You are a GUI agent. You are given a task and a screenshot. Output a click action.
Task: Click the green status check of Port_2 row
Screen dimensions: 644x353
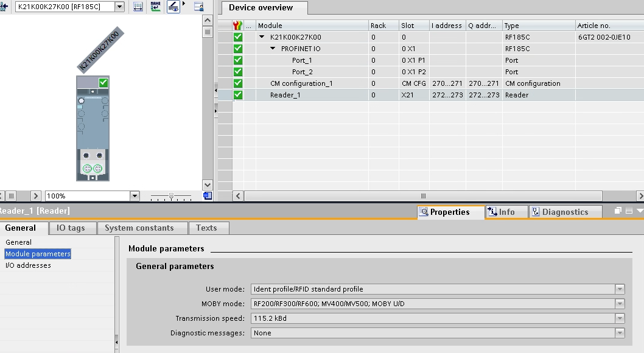point(238,71)
